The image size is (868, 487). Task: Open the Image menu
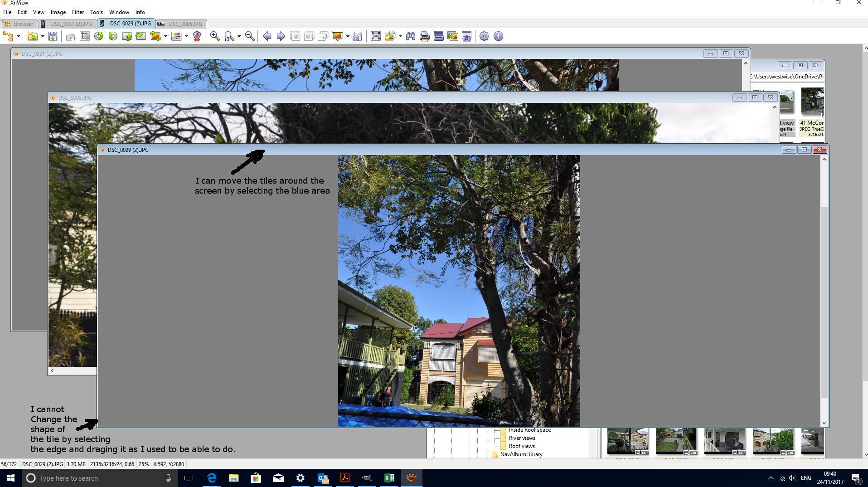coord(58,12)
